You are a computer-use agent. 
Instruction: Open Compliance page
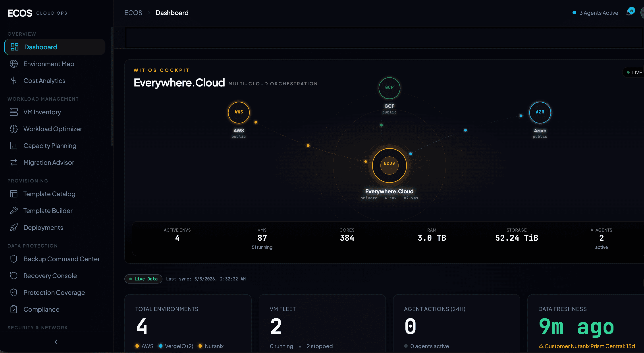tap(54, 309)
